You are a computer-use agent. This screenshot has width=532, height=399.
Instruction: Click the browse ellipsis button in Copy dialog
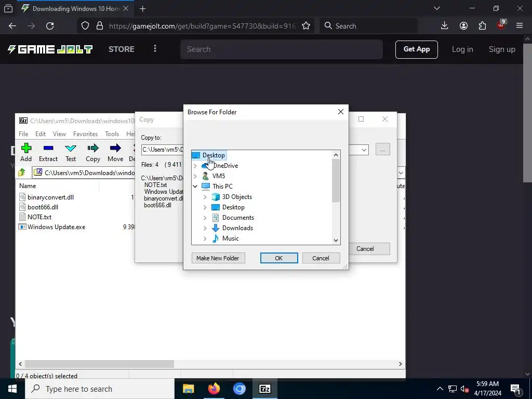coord(383,150)
